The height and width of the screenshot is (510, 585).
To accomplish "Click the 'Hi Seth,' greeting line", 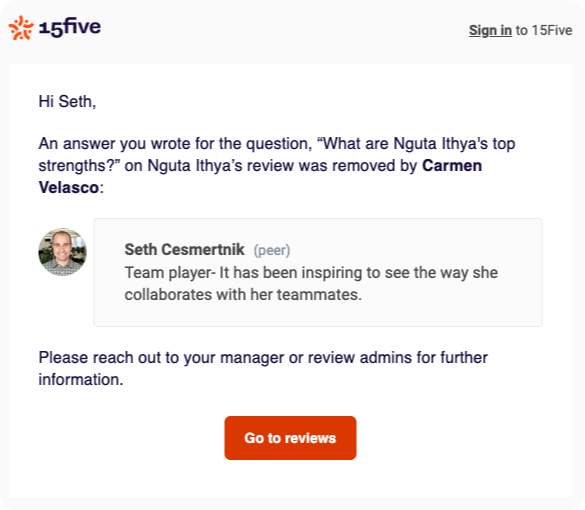I will pos(67,101).
